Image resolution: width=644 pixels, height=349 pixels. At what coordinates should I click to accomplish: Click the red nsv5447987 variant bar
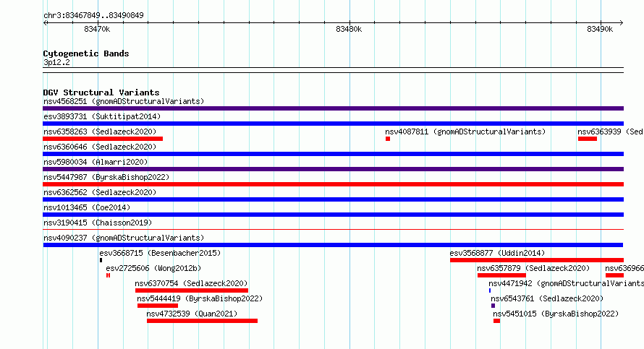333,184
